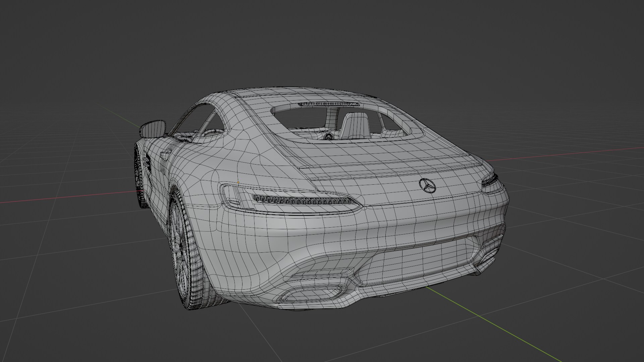Select the Mercedes star emblem on trunk

click(x=427, y=186)
